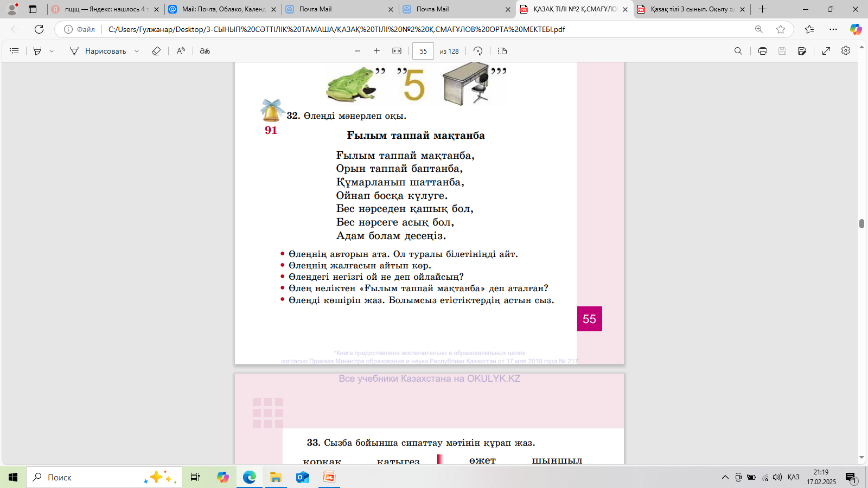
Task: Enter full screen PDF mode
Action: click(826, 51)
